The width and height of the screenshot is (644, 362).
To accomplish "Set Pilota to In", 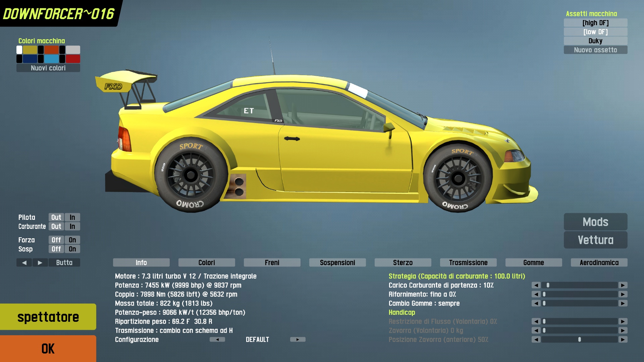I will pyautogui.click(x=72, y=218).
